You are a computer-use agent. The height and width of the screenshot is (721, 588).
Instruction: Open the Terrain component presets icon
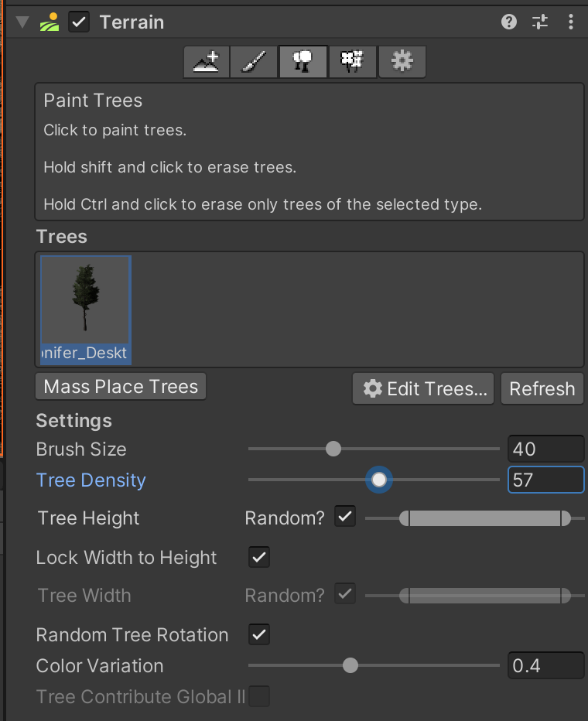(x=540, y=22)
